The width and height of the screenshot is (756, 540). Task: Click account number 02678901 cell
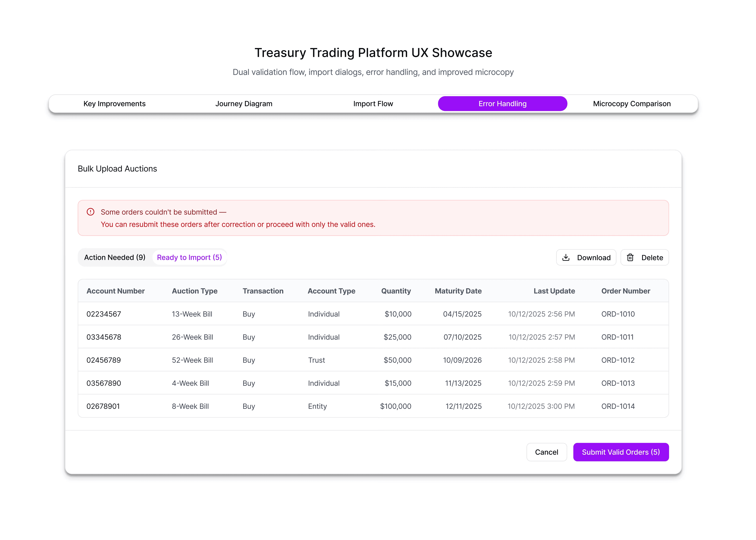point(103,406)
